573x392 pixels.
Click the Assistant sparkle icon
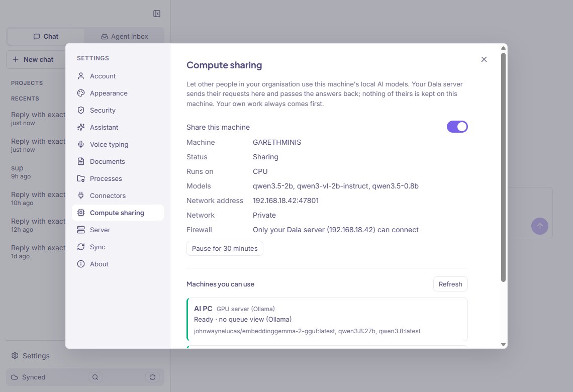81,127
